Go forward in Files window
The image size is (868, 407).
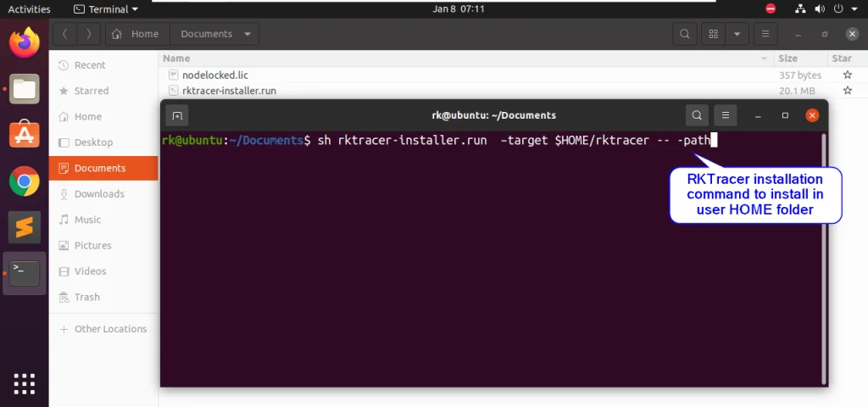(88, 34)
